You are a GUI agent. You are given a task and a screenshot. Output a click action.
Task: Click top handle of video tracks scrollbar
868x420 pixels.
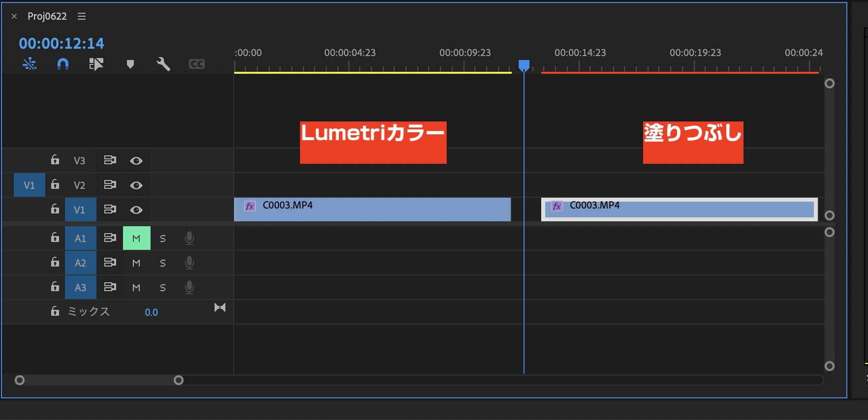830,83
